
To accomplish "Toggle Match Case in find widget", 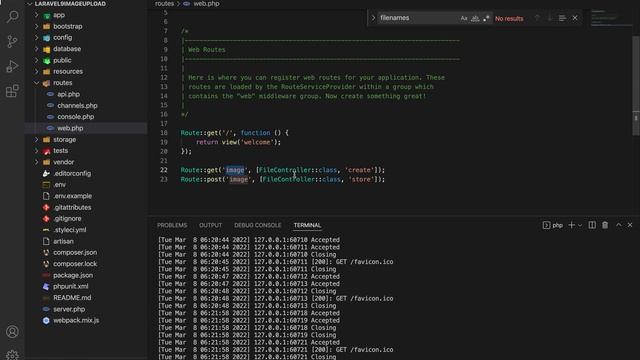I will (464, 18).
